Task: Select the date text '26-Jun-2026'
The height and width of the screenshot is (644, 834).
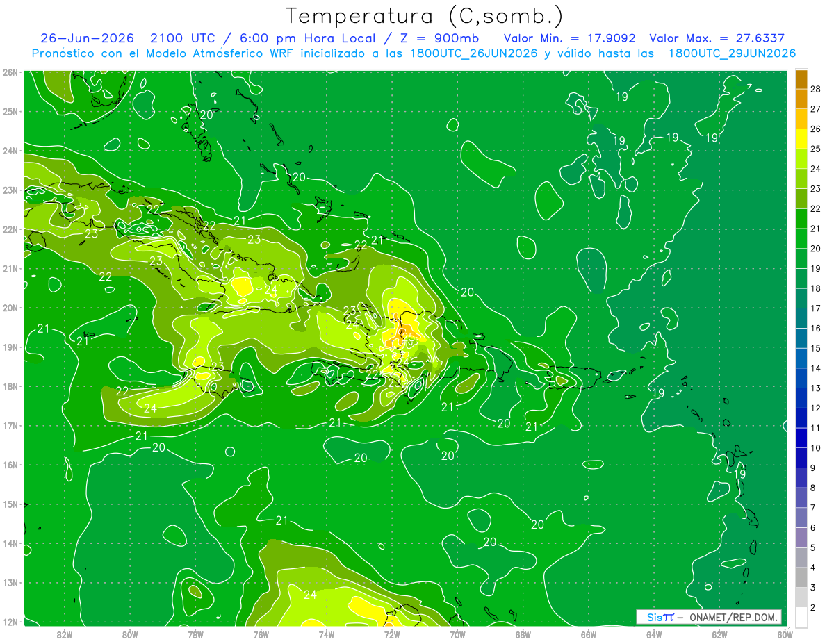Action: pos(87,38)
